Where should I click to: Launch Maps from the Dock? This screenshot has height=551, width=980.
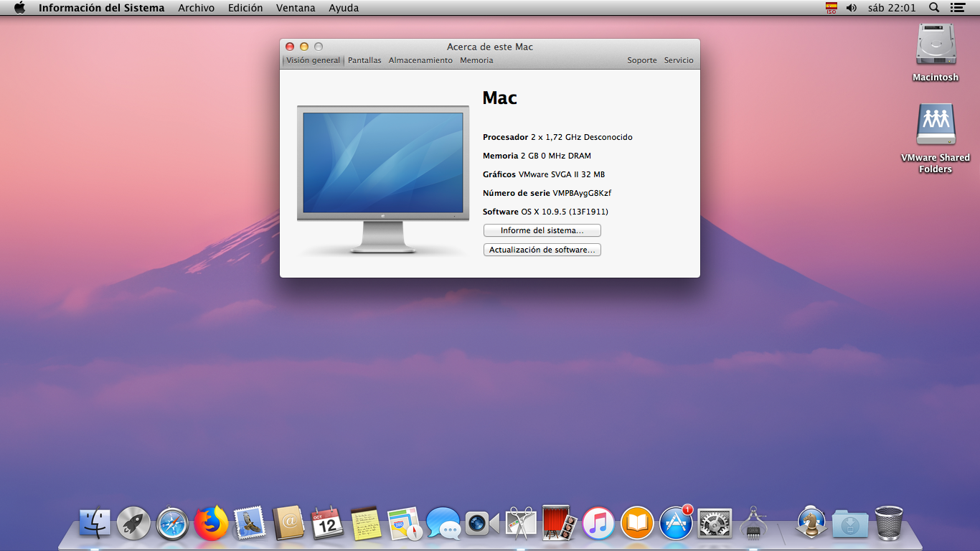[x=405, y=524]
